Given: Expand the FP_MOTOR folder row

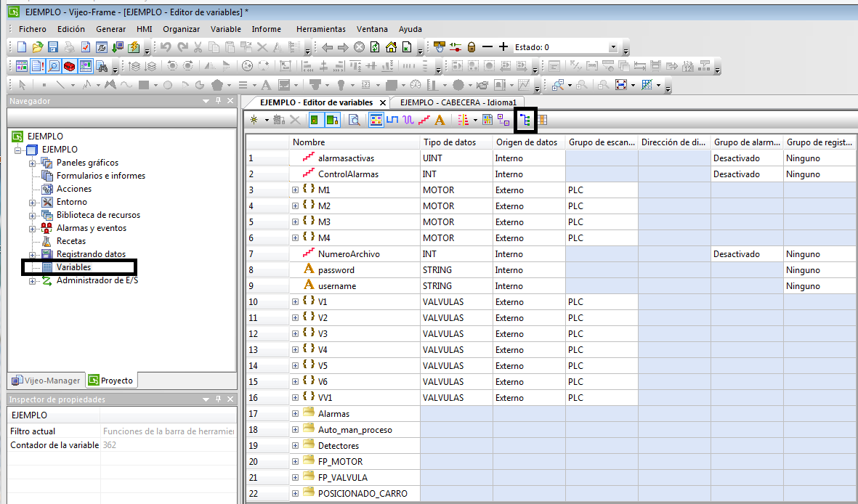Looking at the screenshot, I should (x=295, y=461).
